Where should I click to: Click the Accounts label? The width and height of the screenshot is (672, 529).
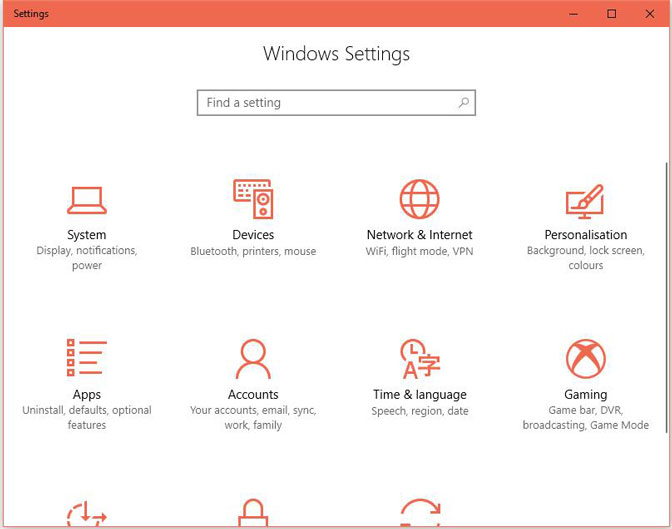[253, 394]
